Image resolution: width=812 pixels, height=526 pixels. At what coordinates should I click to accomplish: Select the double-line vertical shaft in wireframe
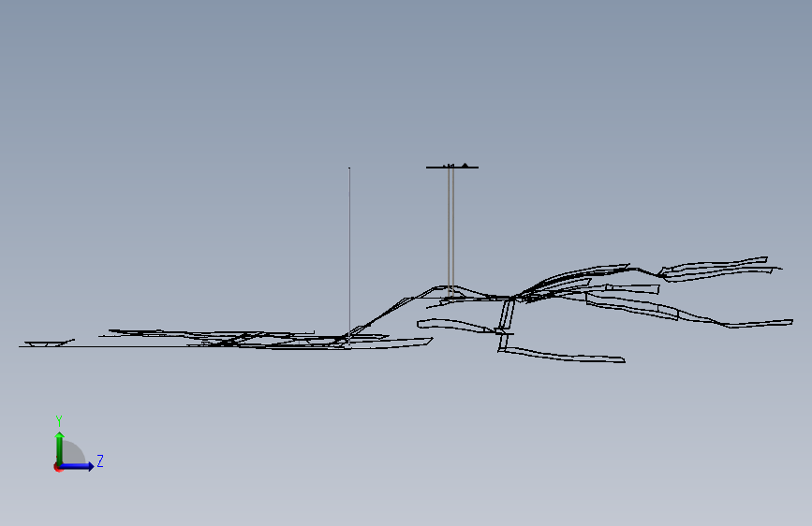(x=451, y=231)
